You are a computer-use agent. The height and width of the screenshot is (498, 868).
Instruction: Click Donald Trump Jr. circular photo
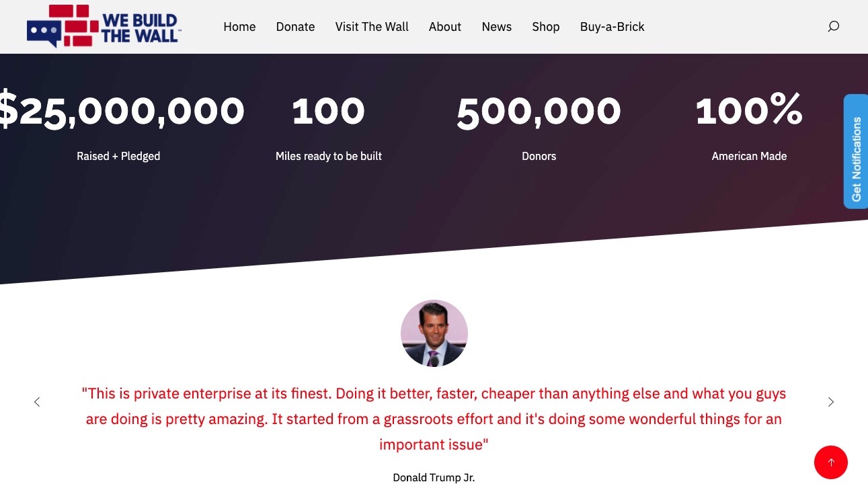[434, 333]
